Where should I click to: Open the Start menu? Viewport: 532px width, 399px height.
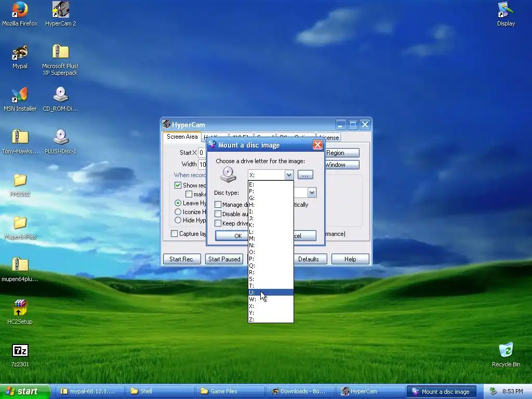[x=25, y=391]
